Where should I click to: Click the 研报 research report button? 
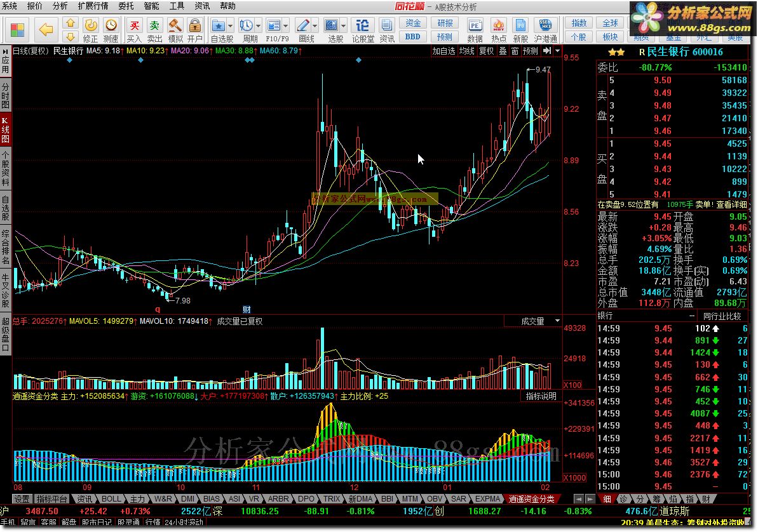click(x=445, y=23)
